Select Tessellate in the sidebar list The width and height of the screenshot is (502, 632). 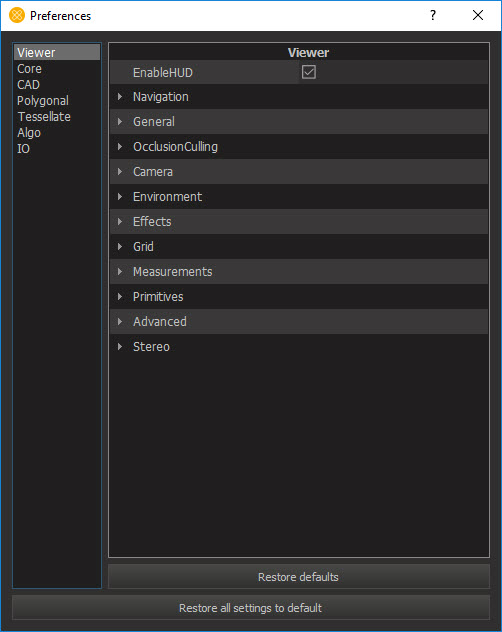(44, 116)
